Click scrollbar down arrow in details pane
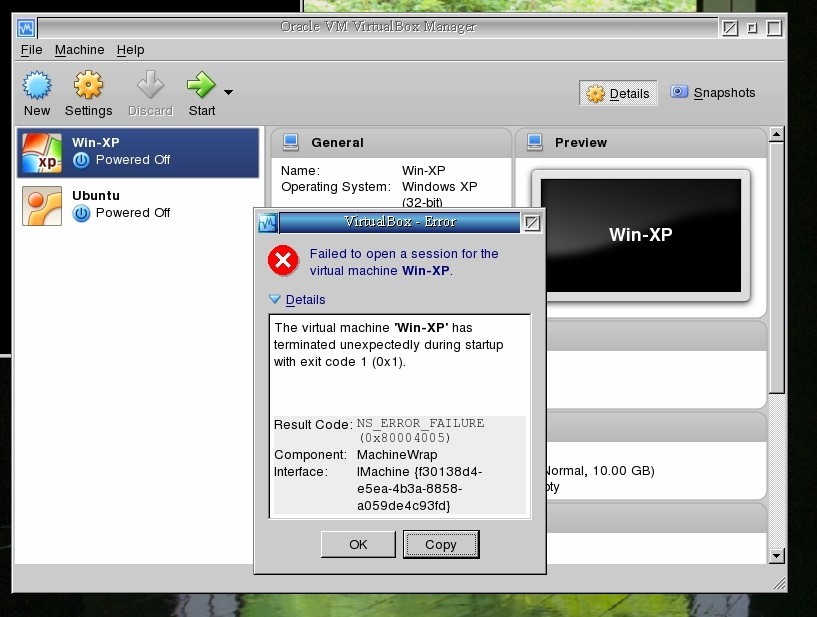 point(776,556)
